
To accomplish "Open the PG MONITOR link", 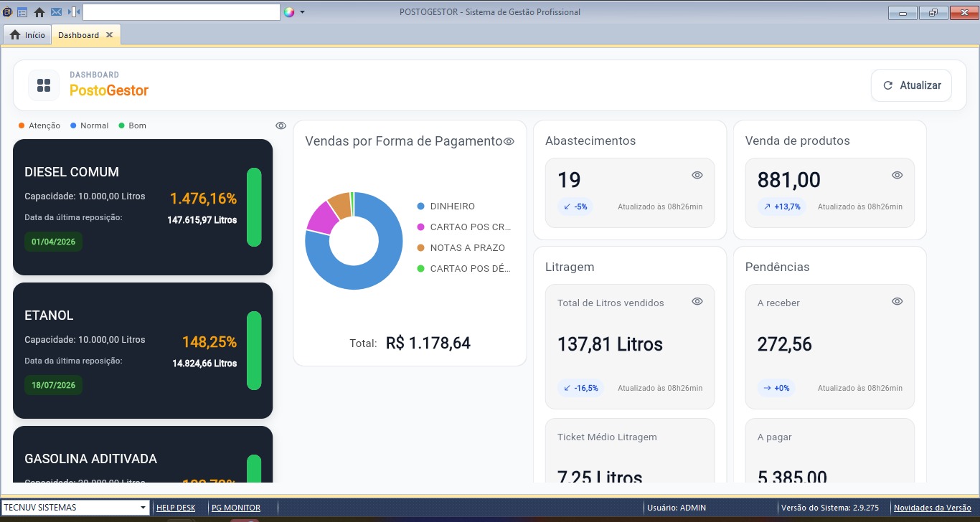I will (x=236, y=508).
